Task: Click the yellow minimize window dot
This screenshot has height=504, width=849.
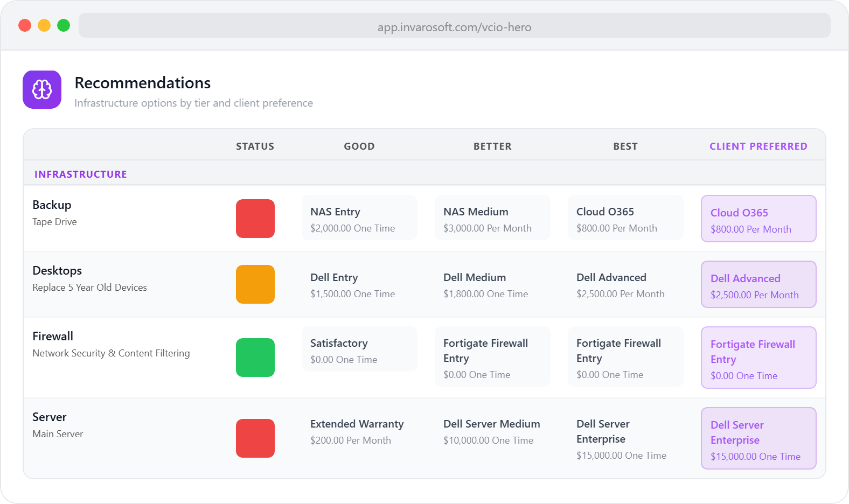Action: 44,25
